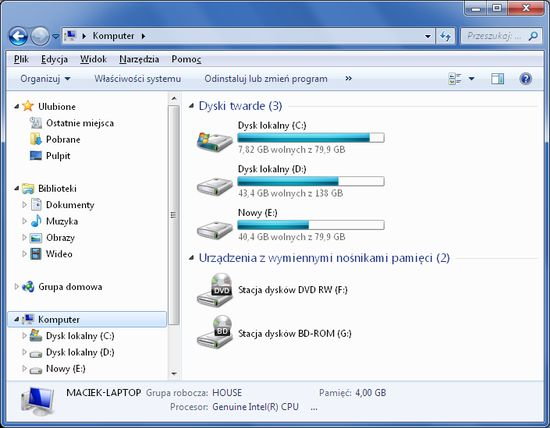Screen dimensions: 550x428
Task: Click the Nowy (E:) drive icon
Action: (214, 229)
